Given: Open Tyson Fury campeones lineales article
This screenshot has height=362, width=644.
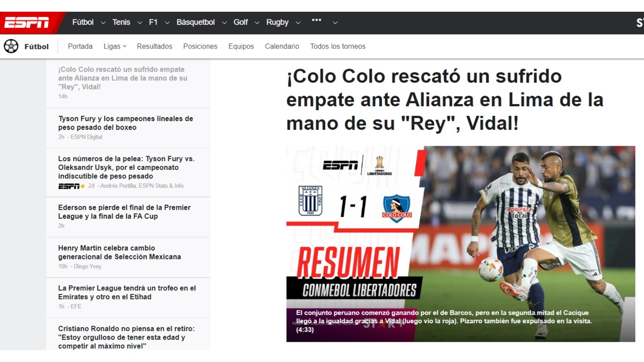Looking at the screenshot, I should [x=125, y=123].
